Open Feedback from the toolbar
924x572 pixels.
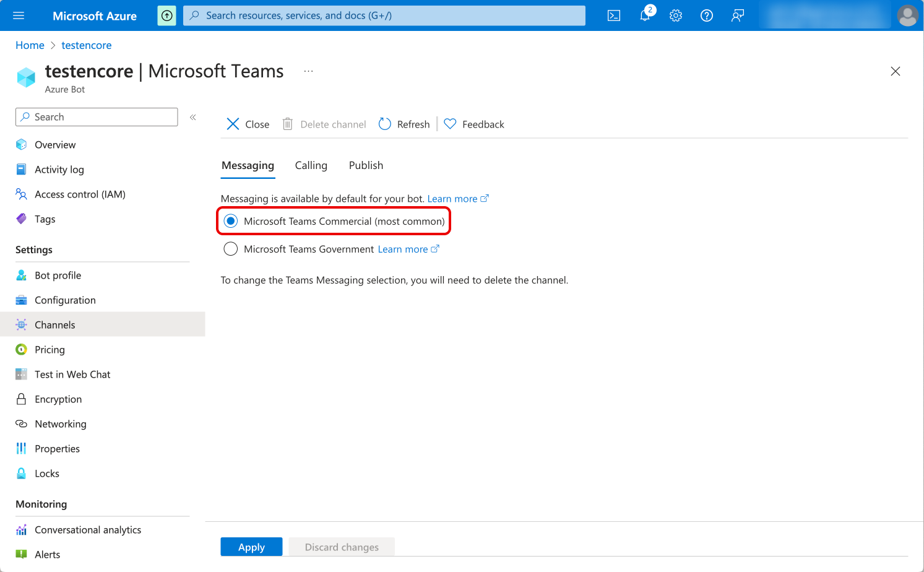tap(474, 124)
